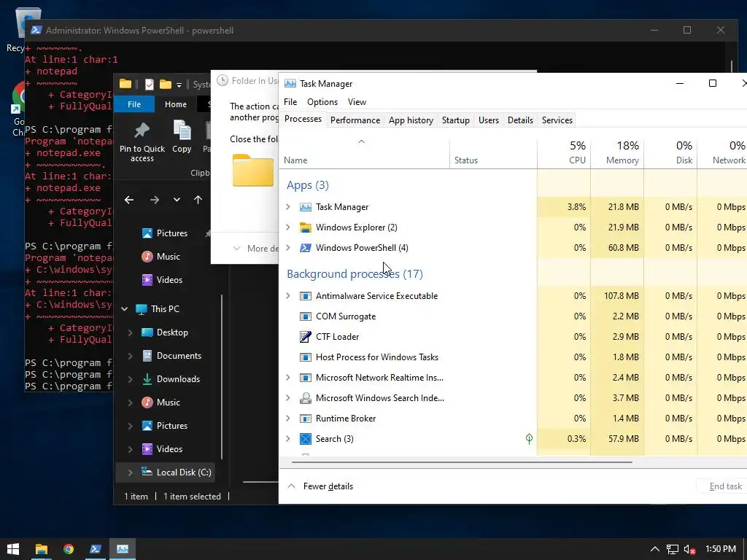Screen dimensions: 747x560
Task: Click Fewer details in Task Manager
Action: [321, 486]
